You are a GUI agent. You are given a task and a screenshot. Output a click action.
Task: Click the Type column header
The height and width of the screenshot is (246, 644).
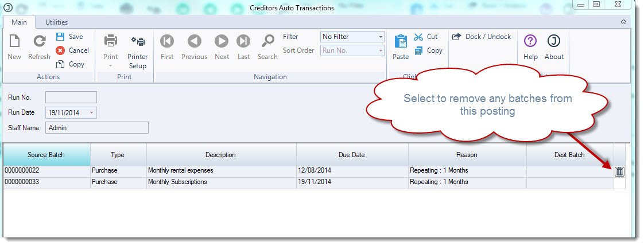118,155
